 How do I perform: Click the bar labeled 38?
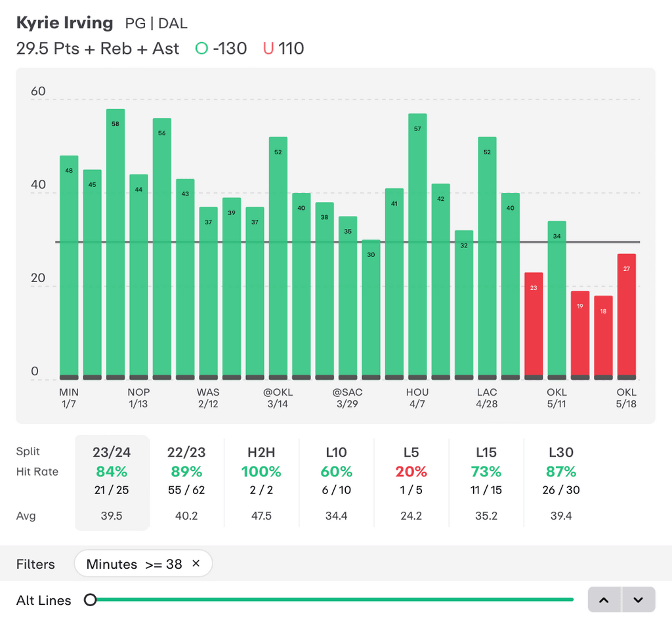point(324,291)
